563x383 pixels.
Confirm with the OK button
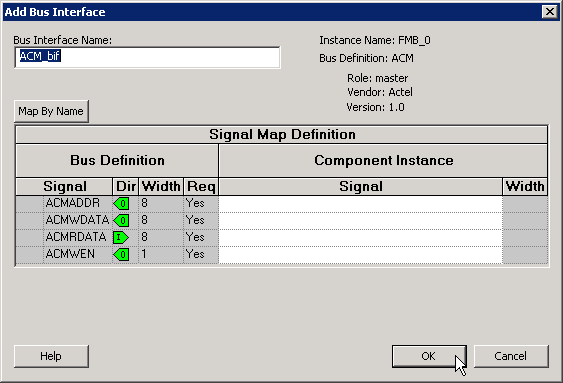[429, 356]
